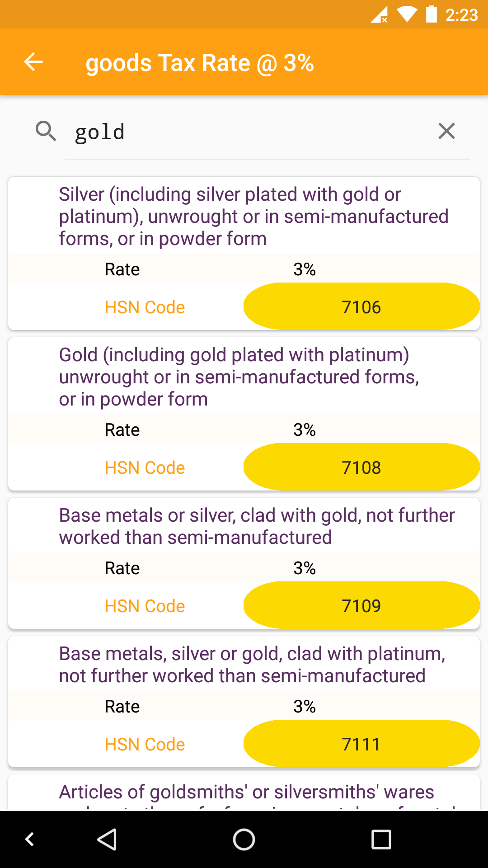This screenshot has width=488, height=868.
Task: Open Articles of goldsmiths' or silversmiths' wares
Action: coord(247,793)
